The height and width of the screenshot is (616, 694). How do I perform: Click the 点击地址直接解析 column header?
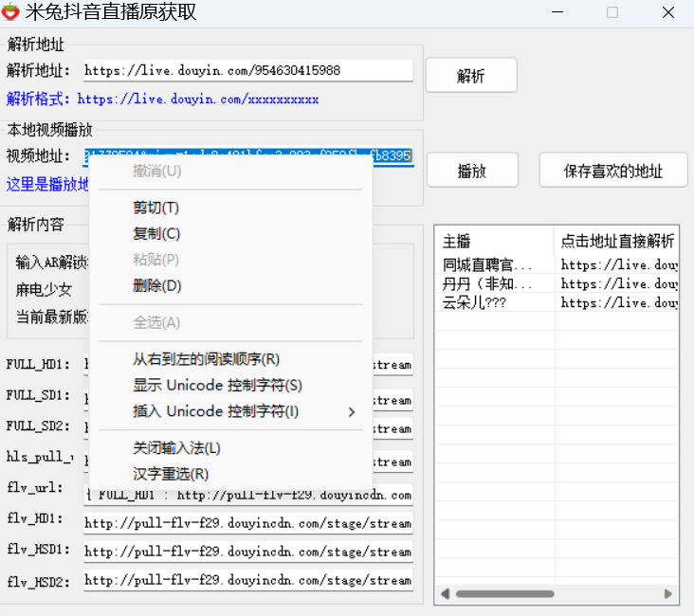pos(616,241)
